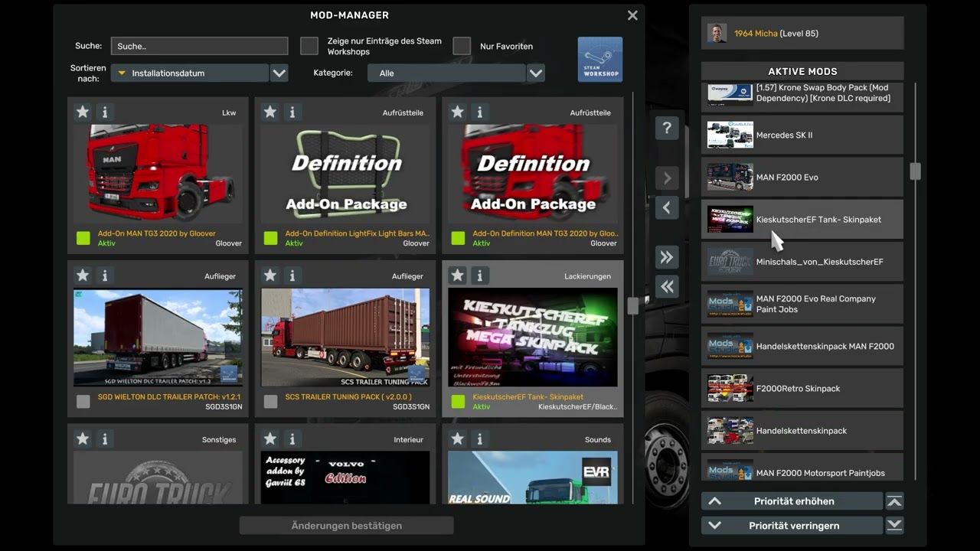Screen dimensions: 980x551
Task: Move mod to lowest priority
Action: click(894, 526)
